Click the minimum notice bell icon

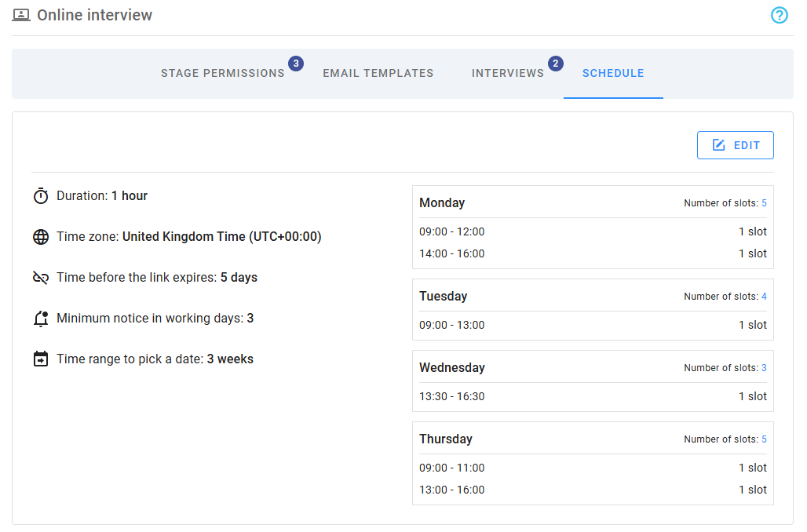[x=40, y=318]
